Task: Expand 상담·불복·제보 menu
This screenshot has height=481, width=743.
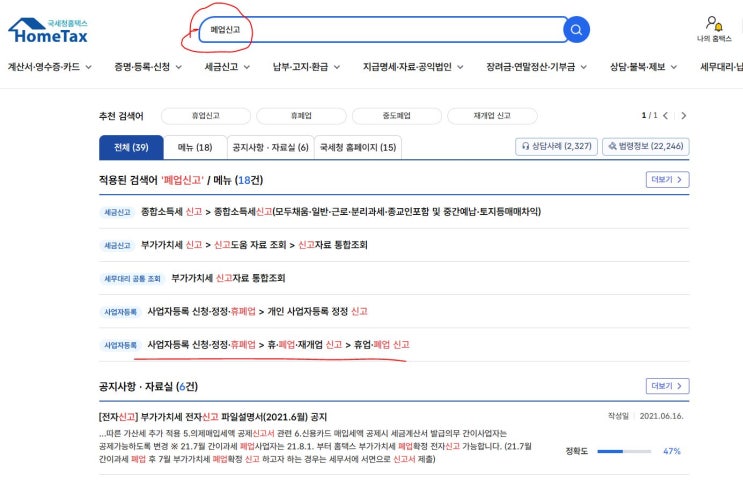Action: (643, 67)
